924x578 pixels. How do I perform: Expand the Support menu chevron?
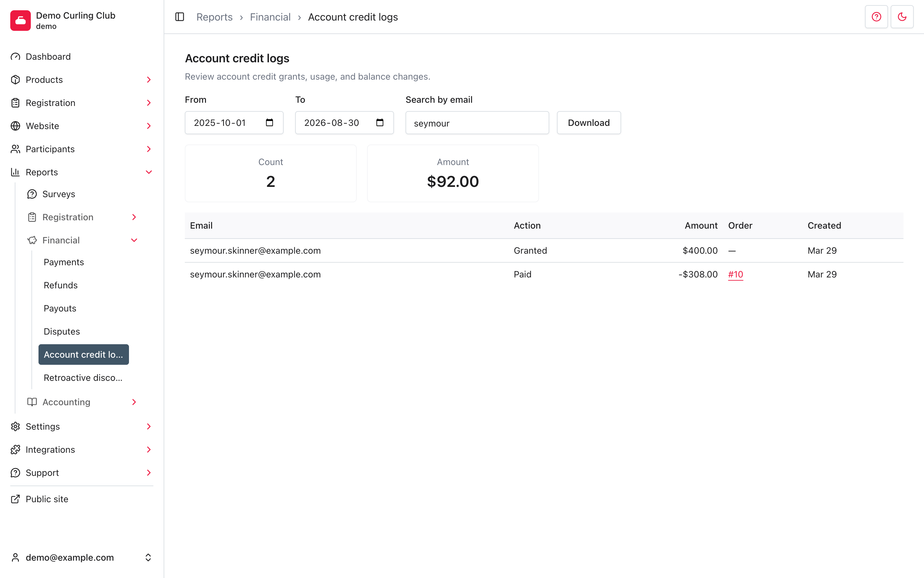pos(149,472)
